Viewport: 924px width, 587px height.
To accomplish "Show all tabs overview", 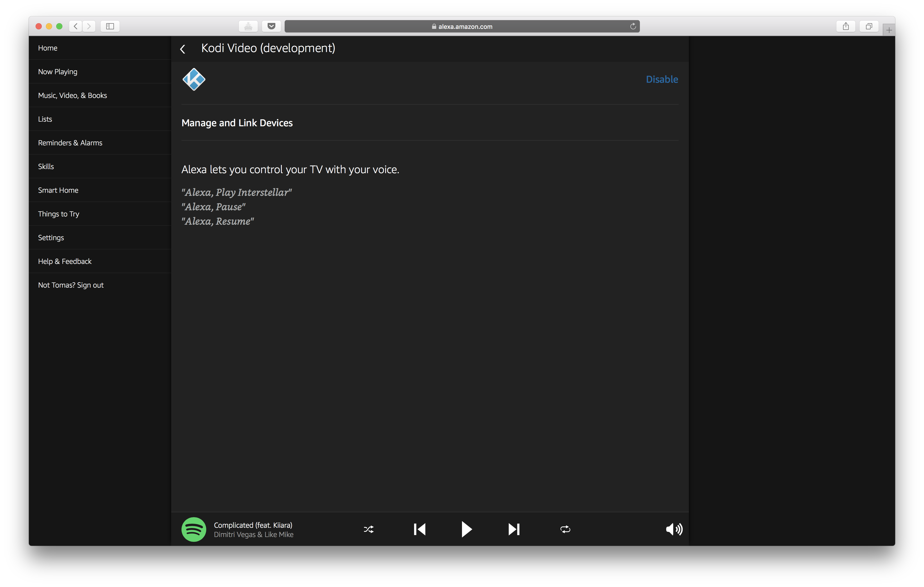I will (869, 27).
